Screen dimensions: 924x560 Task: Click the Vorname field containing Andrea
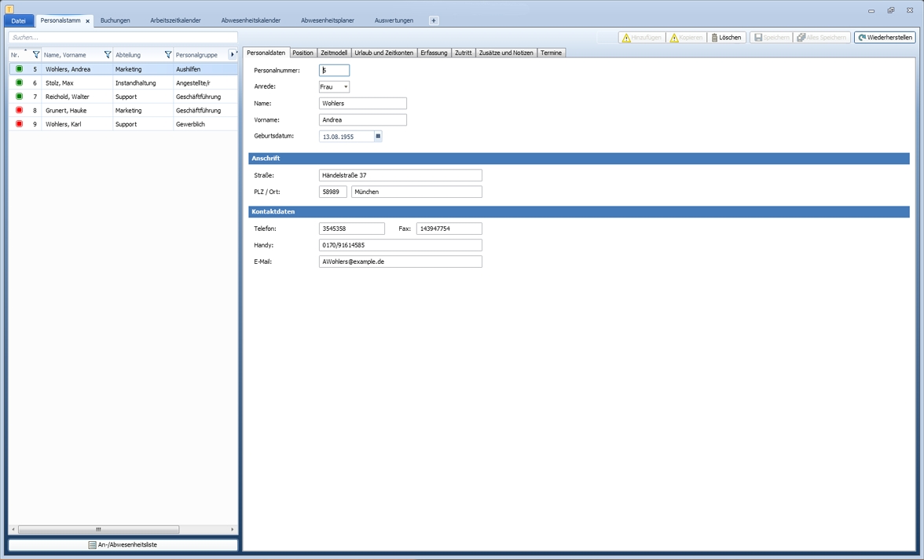click(x=363, y=119)
